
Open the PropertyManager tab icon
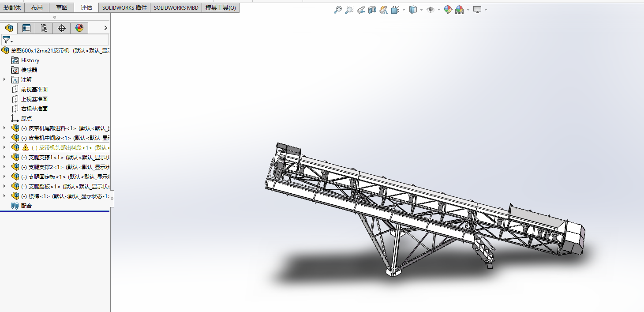click(x=26, y=28)
